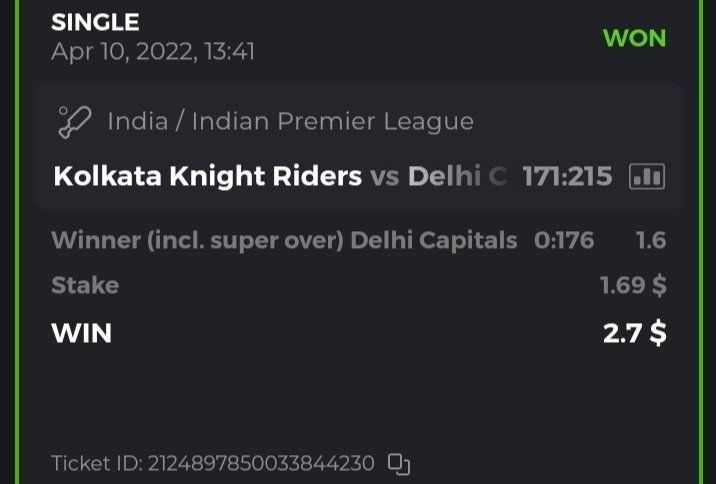The image size is (716, 484).
Task: Click the 1.6 odds value
Action: pyautogui.click(x=651, y=240)
